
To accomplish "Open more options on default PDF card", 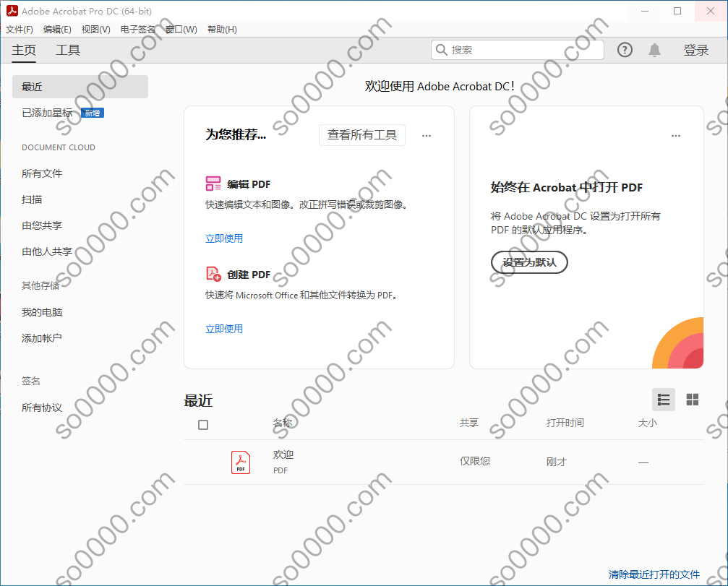I will (675, 136).
